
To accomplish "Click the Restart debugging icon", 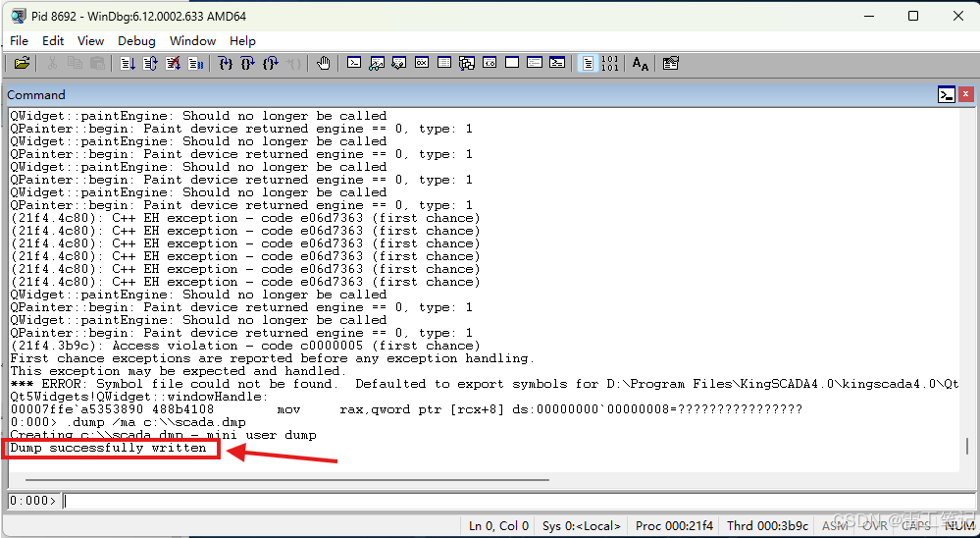I will point(150,63).
